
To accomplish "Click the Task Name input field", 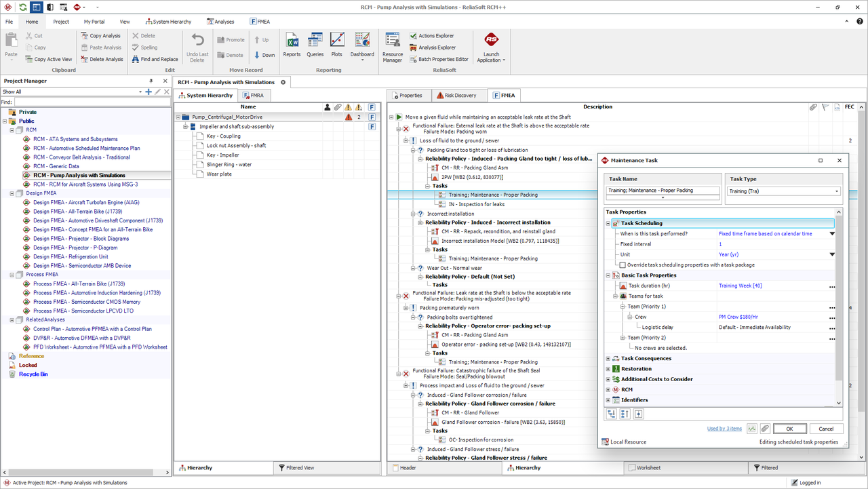I will pos(662,191).
